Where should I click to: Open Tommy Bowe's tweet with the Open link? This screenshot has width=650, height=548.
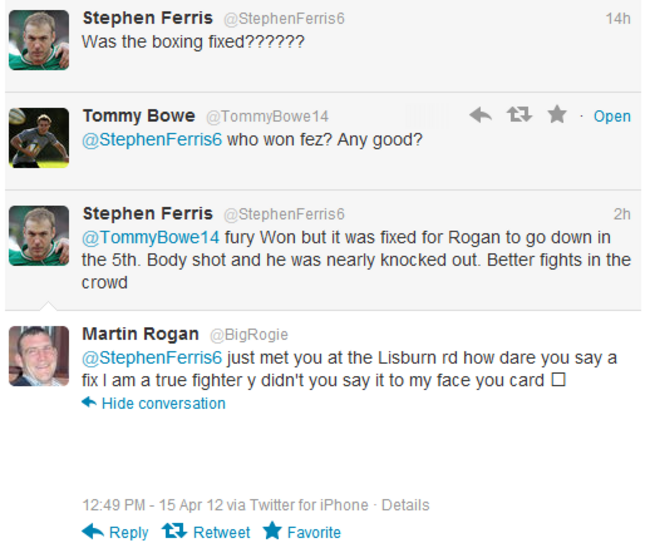coord(612,117)
